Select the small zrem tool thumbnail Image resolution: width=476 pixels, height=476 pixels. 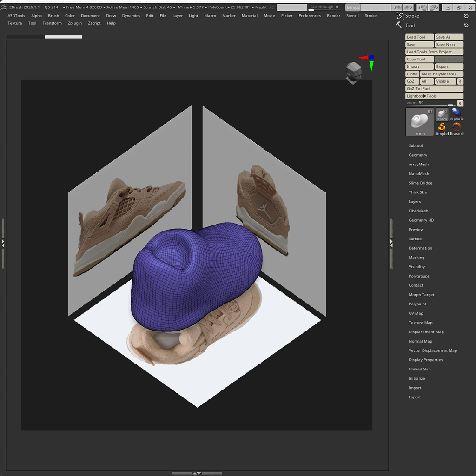(x=442, y=114)
